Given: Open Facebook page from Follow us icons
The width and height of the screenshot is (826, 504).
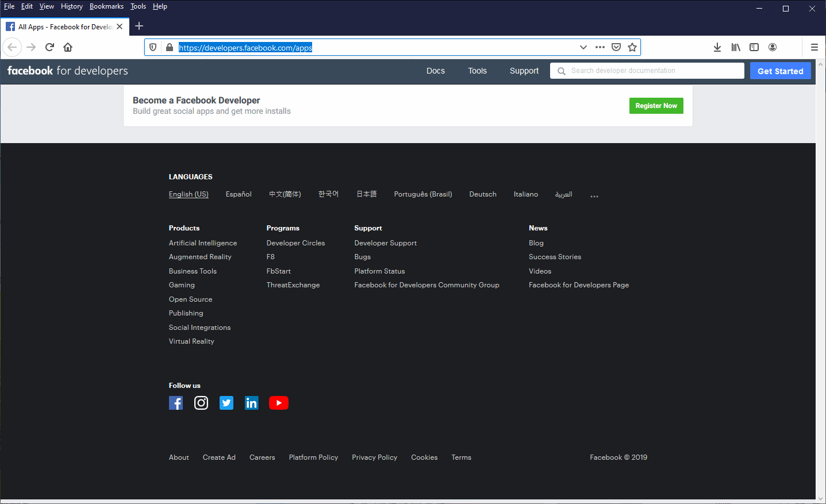Looking at the screenshot, I should pos(176,403).
